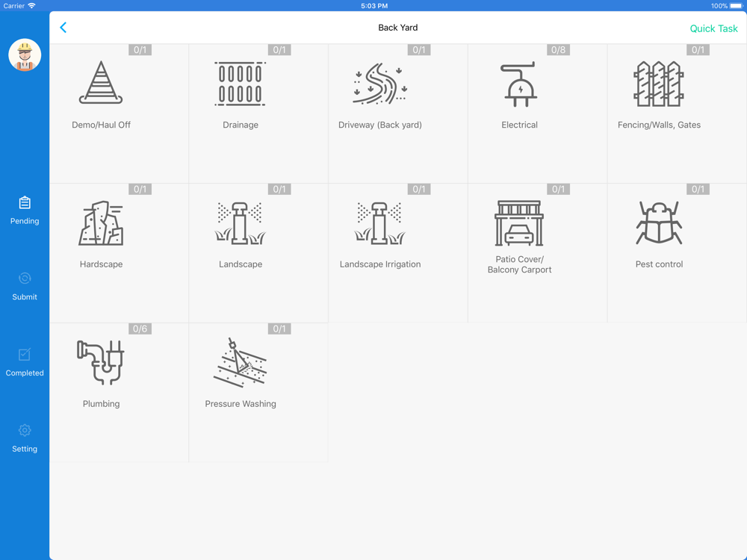
Task: Switch to the Completed tab label
Action: tap(25, 373)
